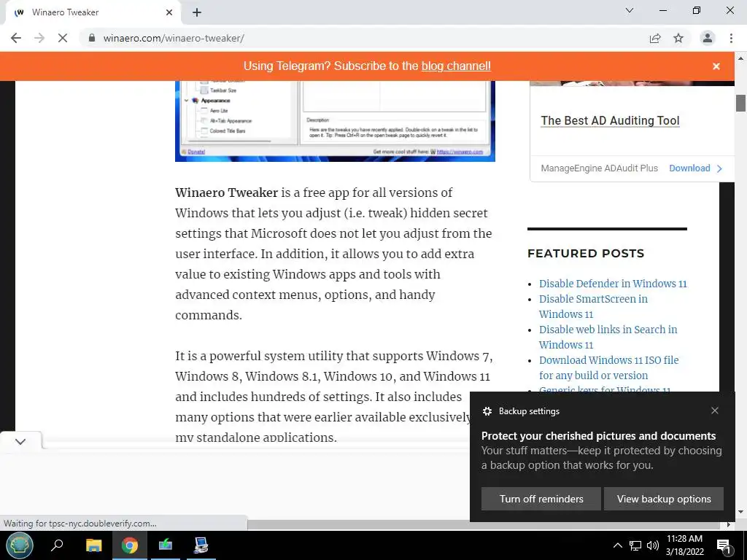Click View backup options button
747x560 pixels.
[664, 499]
